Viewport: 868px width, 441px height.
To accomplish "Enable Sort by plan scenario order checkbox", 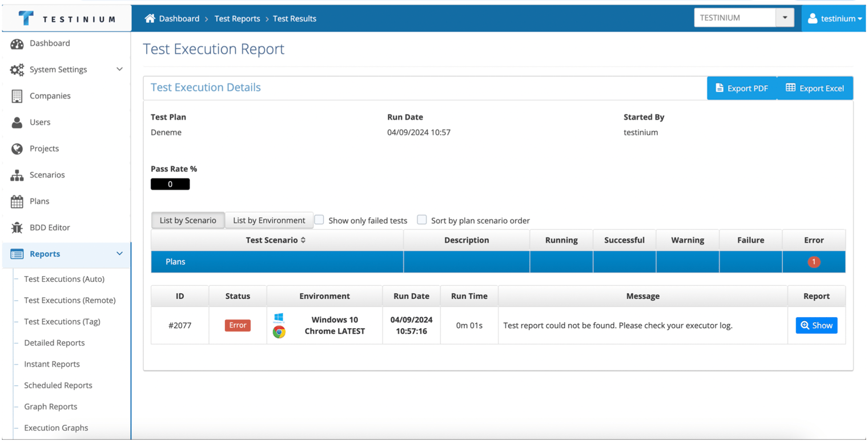I will [x=422, y=220].
